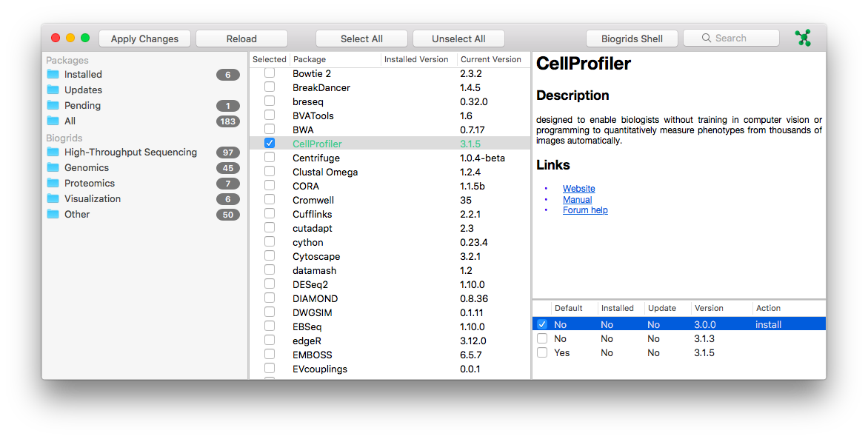The width and height of the screenshot is (868, 439).
Task: Open the Forum help link
Action: (x=584, y=210)
